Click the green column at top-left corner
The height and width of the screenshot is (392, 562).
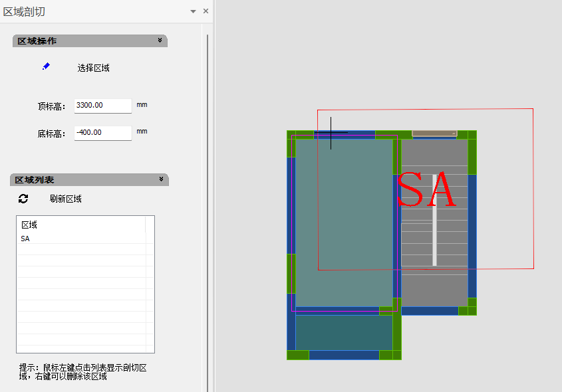click(291, 134)
